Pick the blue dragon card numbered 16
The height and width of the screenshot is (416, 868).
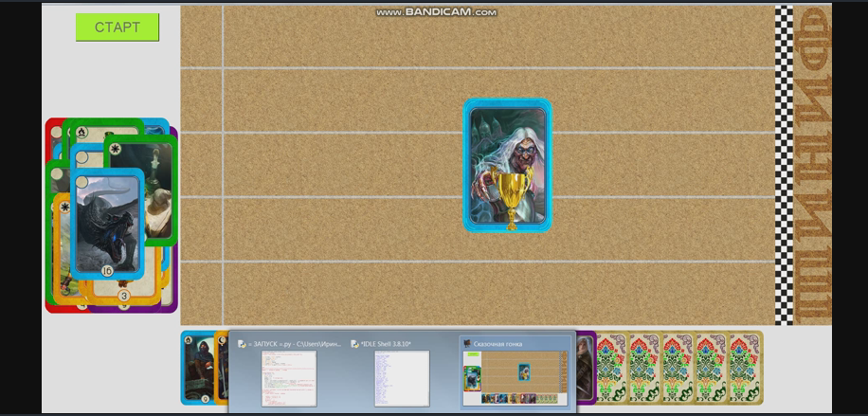point(107,224)
